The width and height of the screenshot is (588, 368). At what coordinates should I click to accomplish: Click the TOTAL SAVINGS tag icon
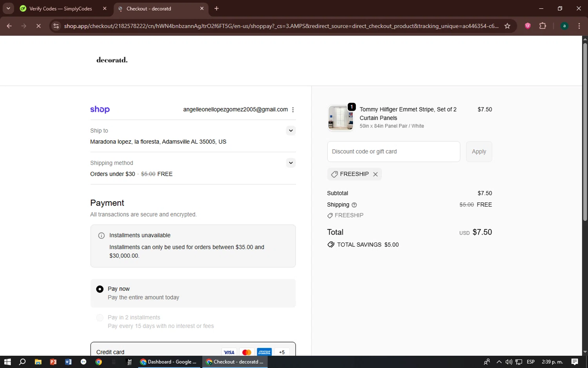331,245
